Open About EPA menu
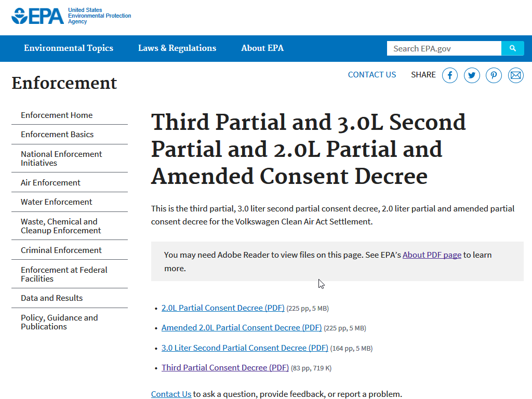This screenshot has width=532, height=399. pyautogui.click(x=262, y=48)
